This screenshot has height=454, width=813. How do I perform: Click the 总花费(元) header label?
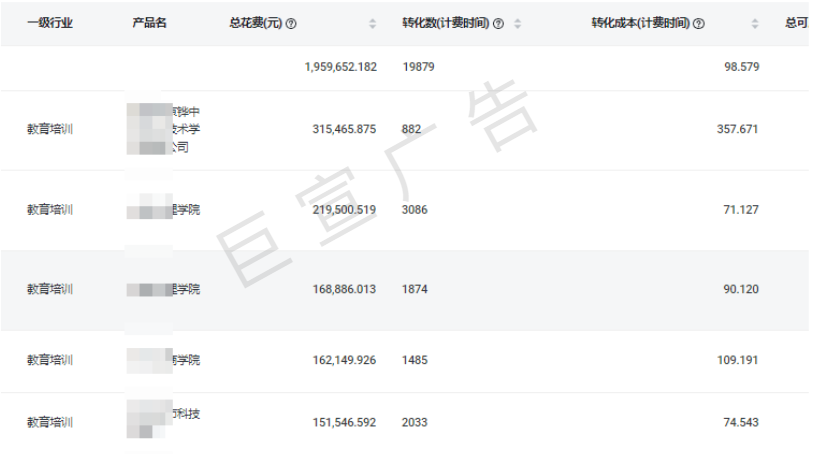(256, 23)
